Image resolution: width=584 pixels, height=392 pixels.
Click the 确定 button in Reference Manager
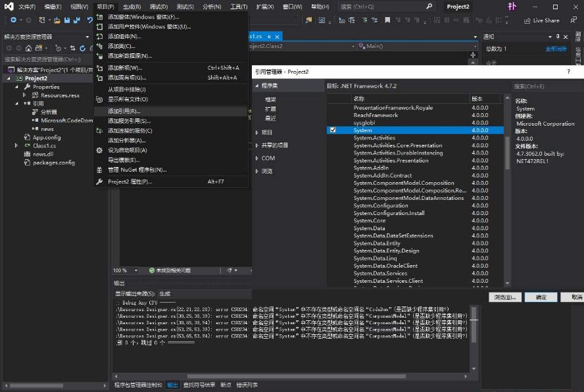[541, 297]
